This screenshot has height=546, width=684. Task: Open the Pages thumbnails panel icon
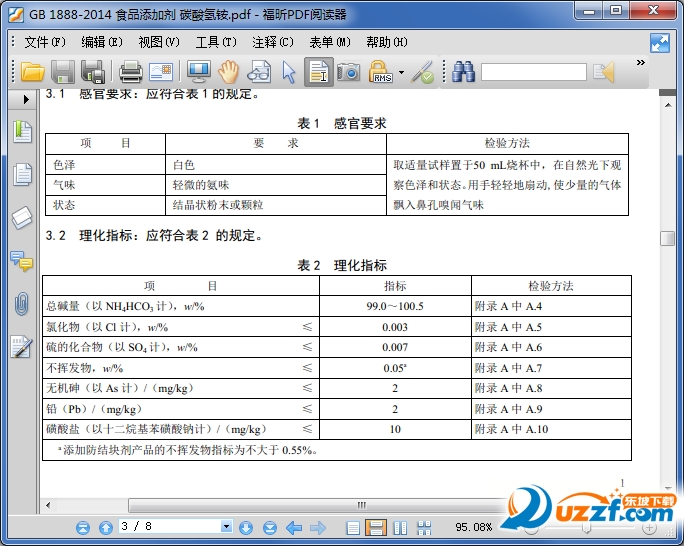tap(22, 174)
